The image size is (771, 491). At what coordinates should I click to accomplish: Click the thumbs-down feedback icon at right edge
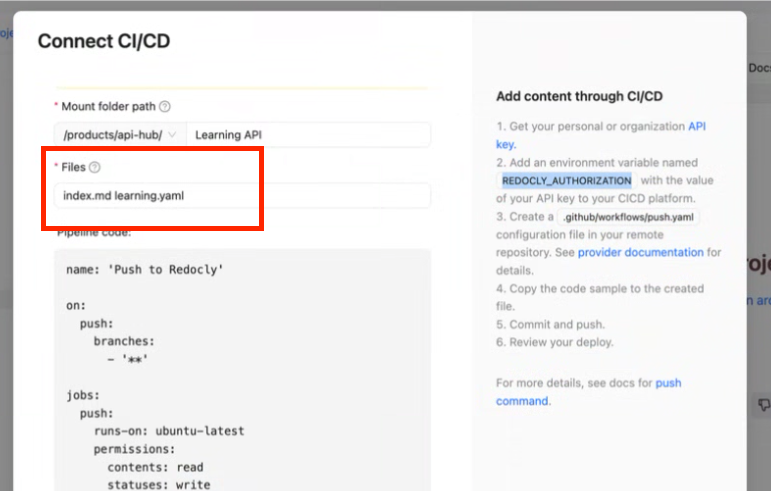point(764,405)
